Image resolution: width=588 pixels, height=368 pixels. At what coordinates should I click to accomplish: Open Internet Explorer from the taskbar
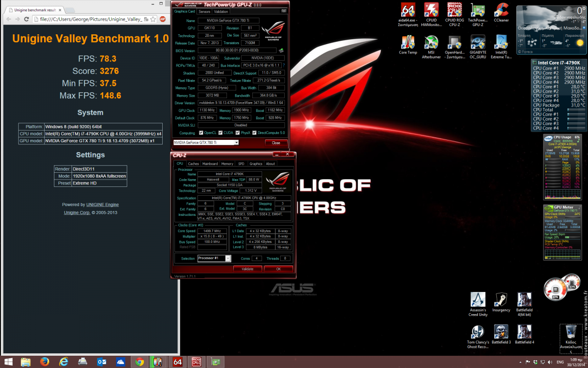(x=64, y=362)
